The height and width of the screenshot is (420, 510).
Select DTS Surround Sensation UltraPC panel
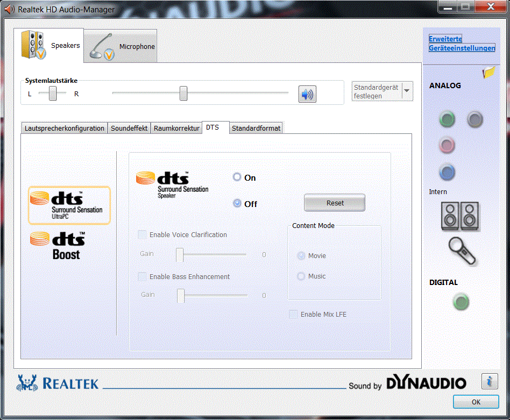[69, 205]
